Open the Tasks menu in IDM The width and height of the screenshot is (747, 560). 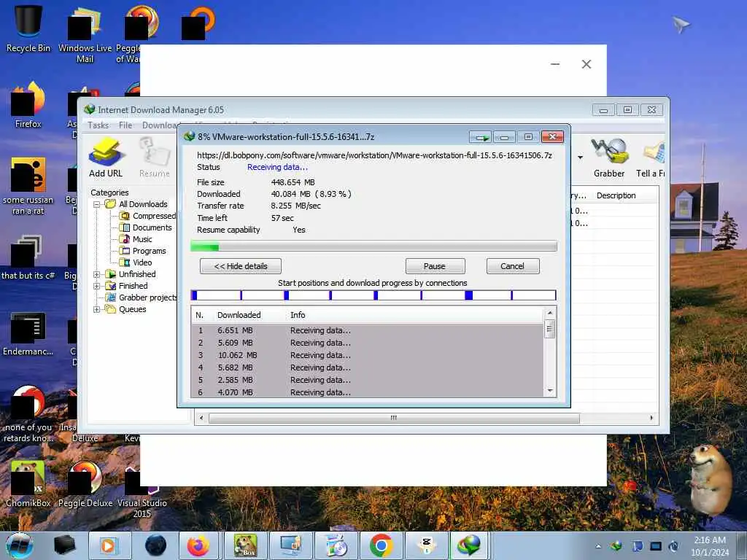click(98, 125)
